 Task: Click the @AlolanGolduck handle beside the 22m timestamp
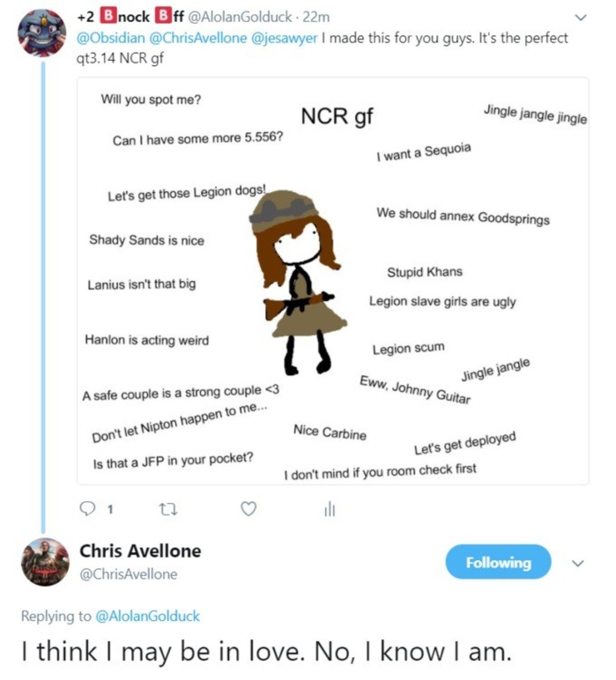240,17
